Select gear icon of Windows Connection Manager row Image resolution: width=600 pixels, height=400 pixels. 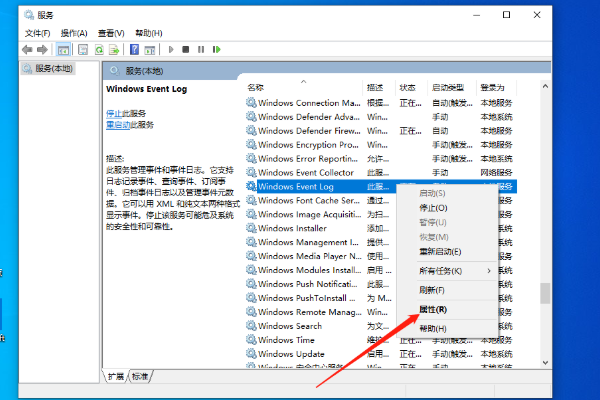coord(251,103)
